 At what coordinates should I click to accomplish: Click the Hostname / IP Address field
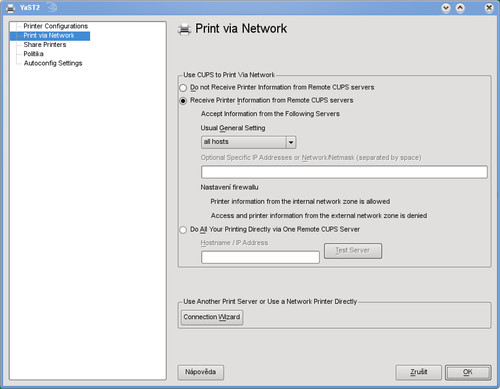[x=260, y=257]
